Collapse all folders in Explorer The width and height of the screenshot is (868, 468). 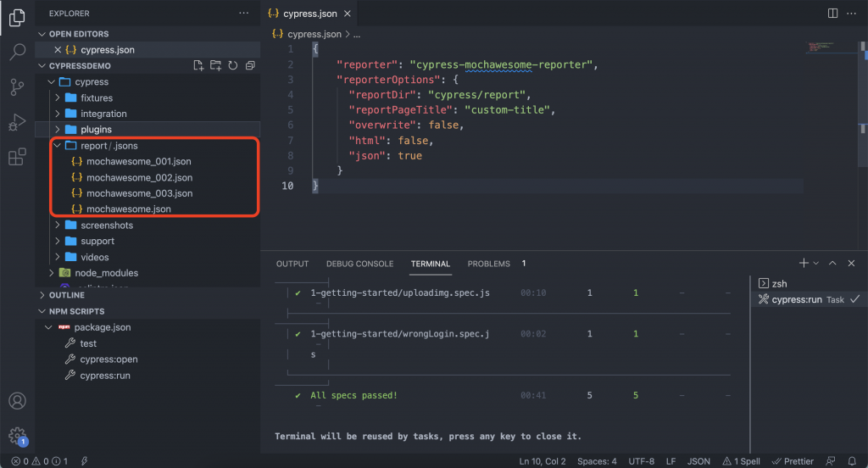pyautogui.click(x=250, y=65)
